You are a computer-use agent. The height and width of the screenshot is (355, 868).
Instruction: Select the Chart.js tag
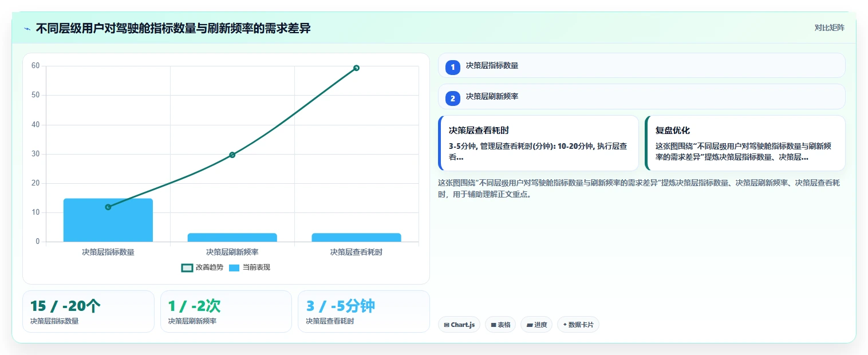click(x=459, y=325)
